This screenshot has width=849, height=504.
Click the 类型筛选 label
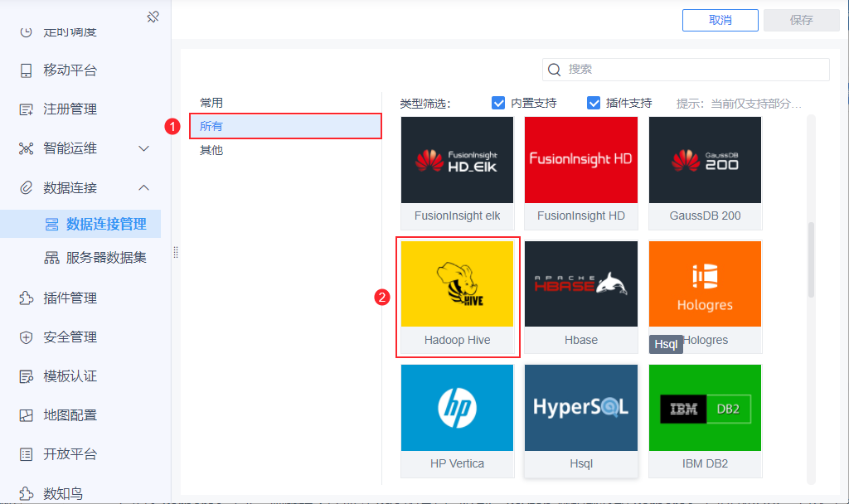pos(425,104)
